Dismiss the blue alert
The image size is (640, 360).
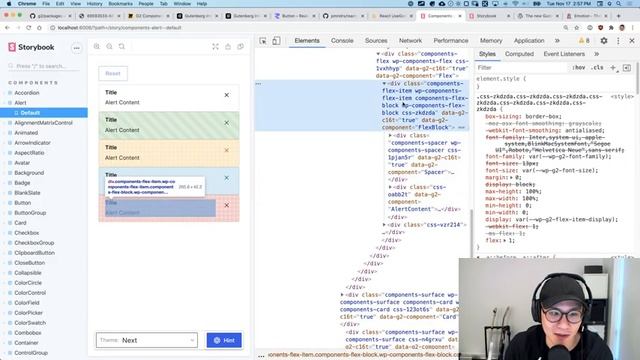(227, 178)
